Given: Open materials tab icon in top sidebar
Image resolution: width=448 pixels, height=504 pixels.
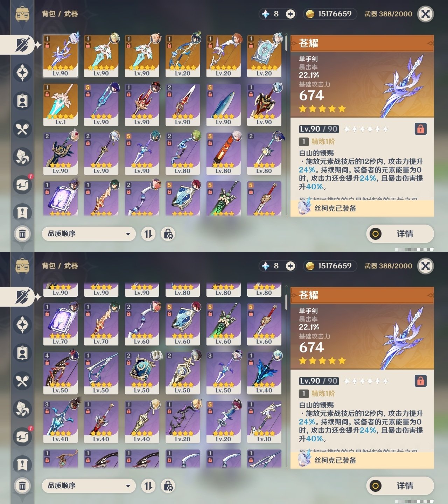Looking at the screenshot, I should point(22,157).
